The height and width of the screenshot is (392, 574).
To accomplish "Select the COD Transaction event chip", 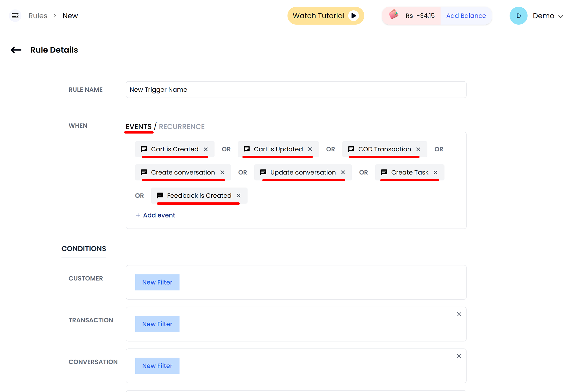I will click(385, 149).
